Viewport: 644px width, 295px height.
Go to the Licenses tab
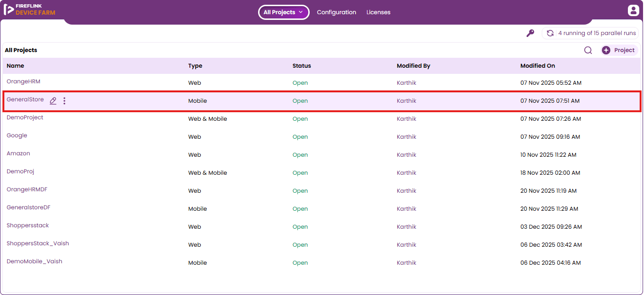coord(378,12)
